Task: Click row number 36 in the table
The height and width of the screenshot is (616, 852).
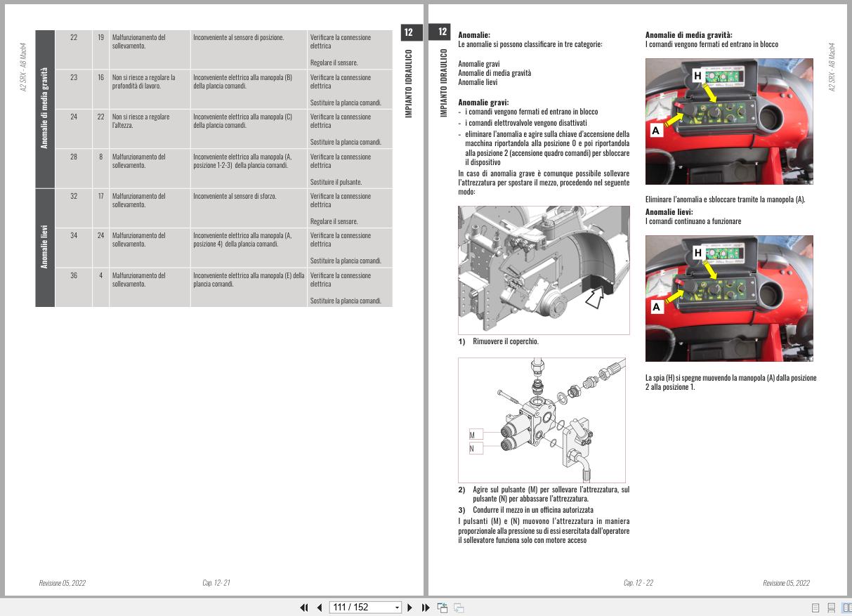Action: click(x=74, y=275)
